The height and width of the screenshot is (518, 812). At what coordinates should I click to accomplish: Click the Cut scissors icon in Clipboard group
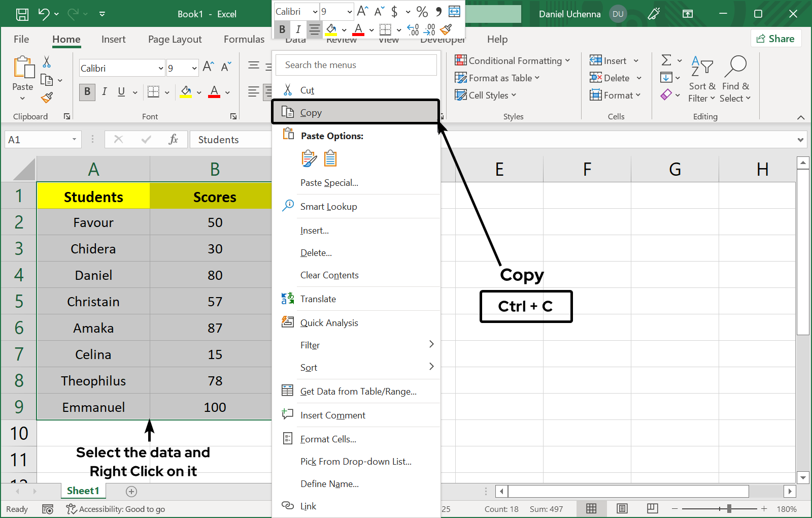[x=46, y=61]
